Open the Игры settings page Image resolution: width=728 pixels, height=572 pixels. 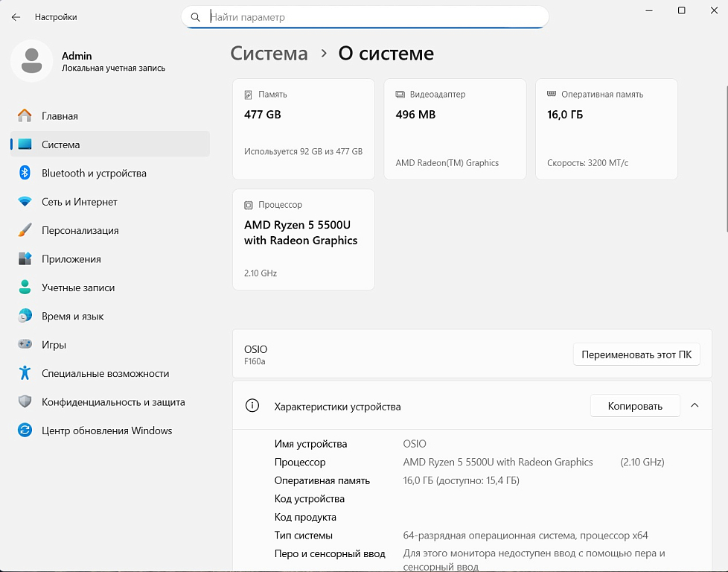point(54,345)
